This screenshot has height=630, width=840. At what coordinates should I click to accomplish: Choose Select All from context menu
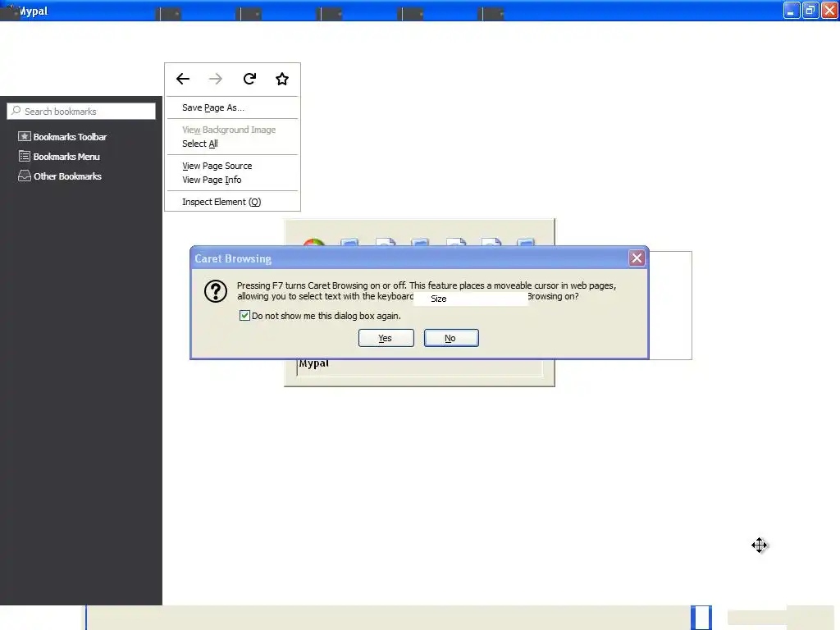232,144
